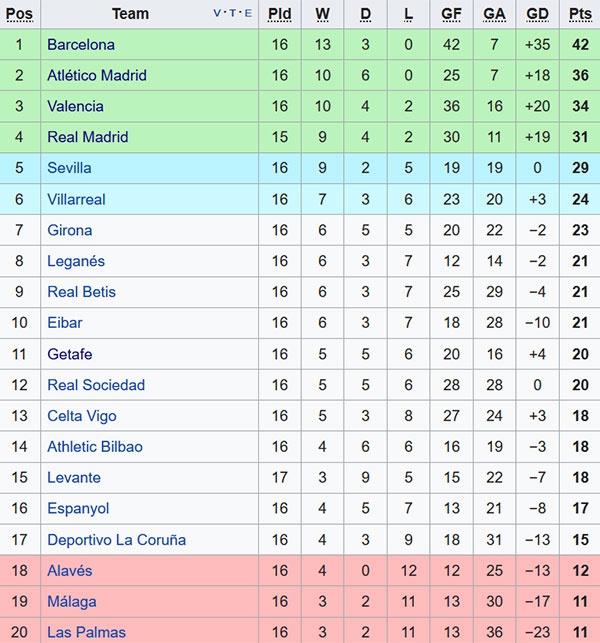Go to the Sevilla team link
The image size is (600, 643).
pos(69,169)
